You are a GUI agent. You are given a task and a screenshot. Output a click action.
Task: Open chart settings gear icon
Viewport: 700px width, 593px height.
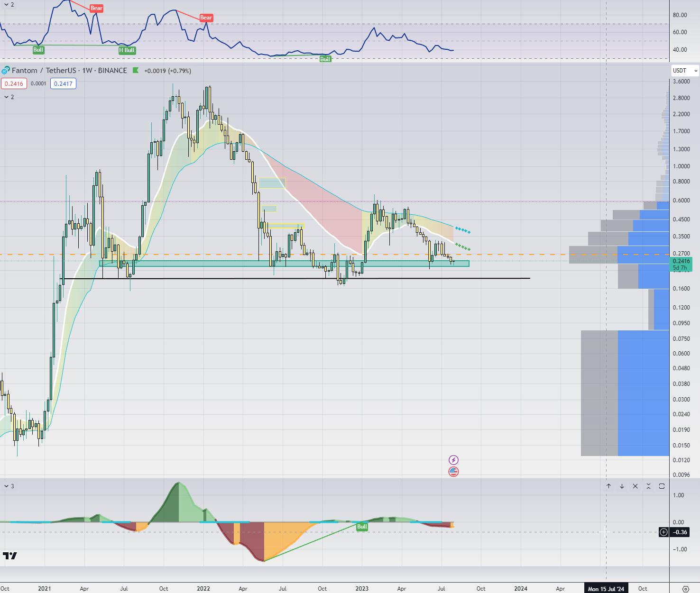click(685, 589)
